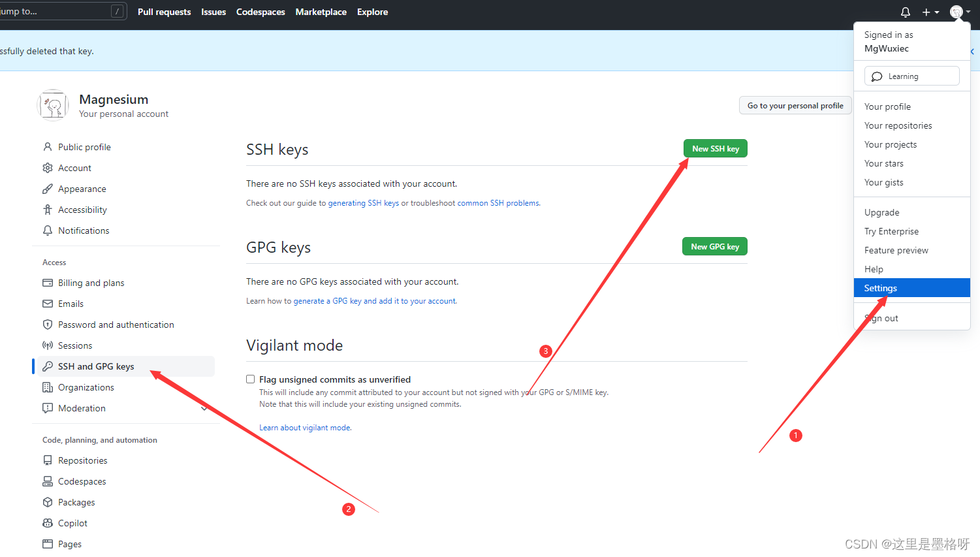Click the Organizations building icon
The image size is (980, 557).
pos(48,387)
